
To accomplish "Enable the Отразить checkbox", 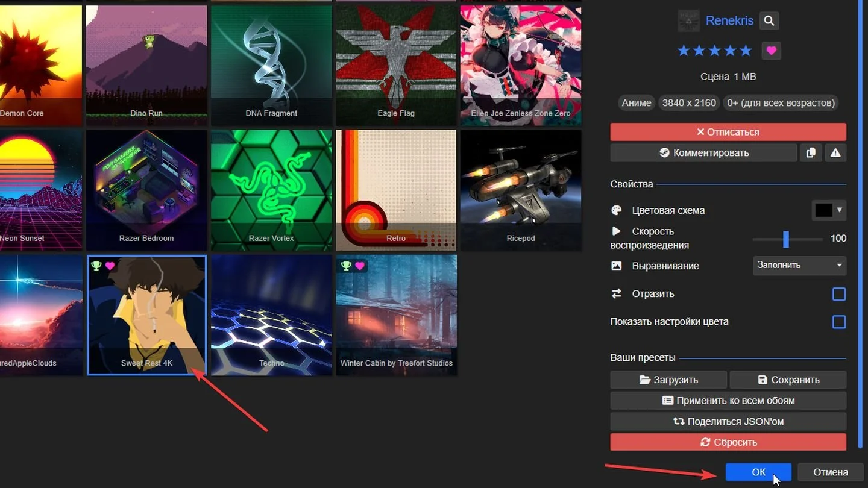I will (838, 294).
